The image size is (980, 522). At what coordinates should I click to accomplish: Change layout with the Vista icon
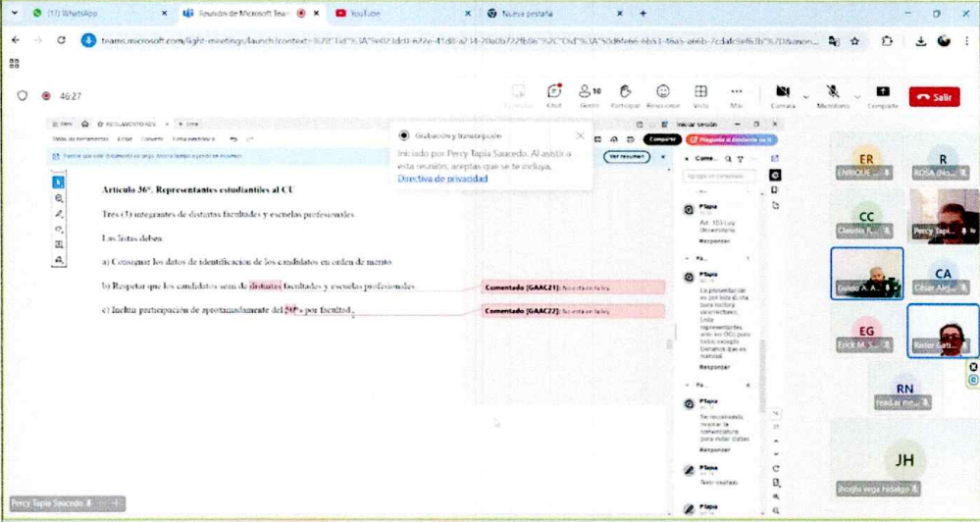[x=701, y=93]
